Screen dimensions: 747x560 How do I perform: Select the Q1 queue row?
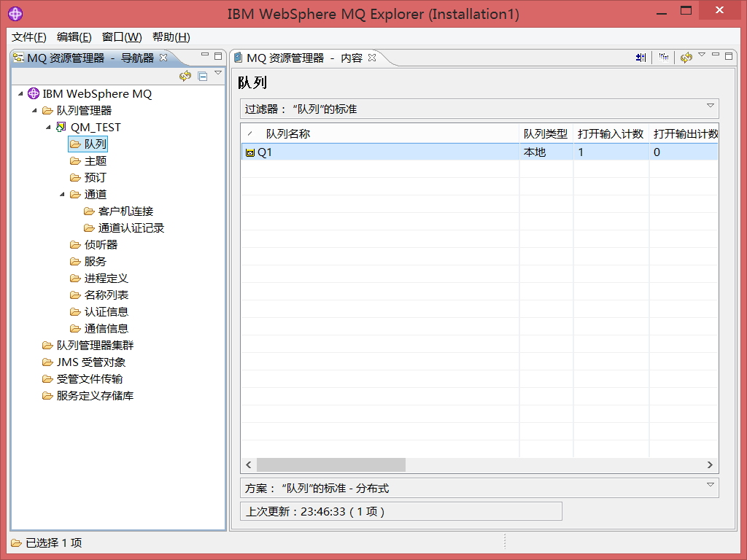tap(480, 152)
